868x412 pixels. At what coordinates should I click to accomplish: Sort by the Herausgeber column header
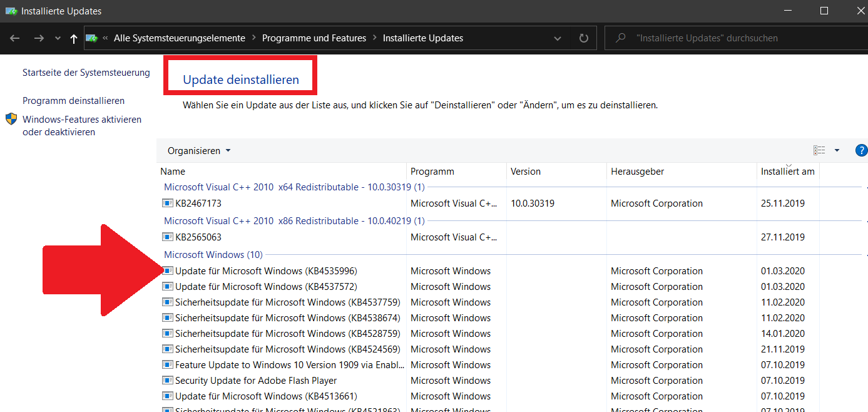[x=682, y=172]
